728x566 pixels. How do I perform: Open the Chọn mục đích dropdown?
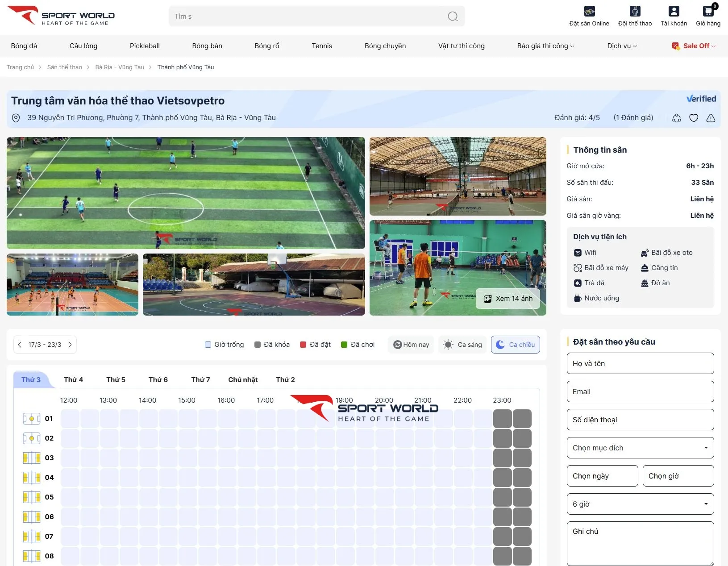pos(640,448)
